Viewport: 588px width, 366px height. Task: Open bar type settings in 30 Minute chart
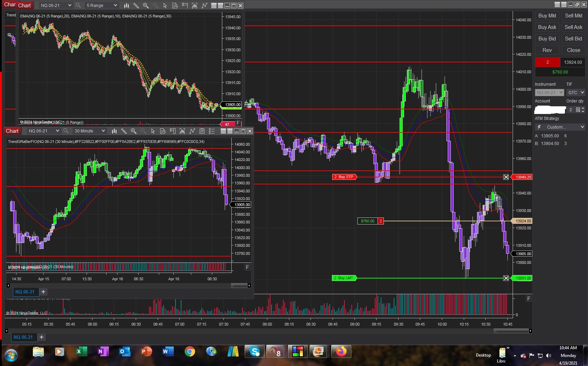click(x=114, y=131)
